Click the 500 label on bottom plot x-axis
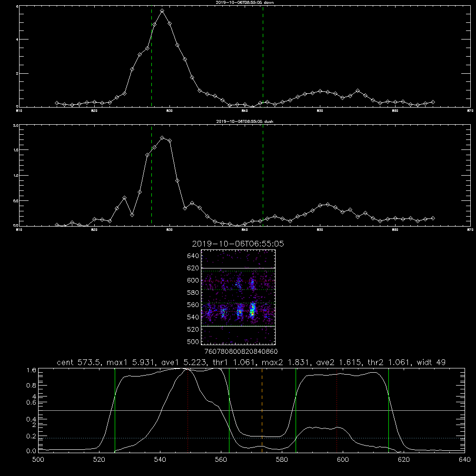The height and width of the screenshot is (476, 476). [38, 460]
